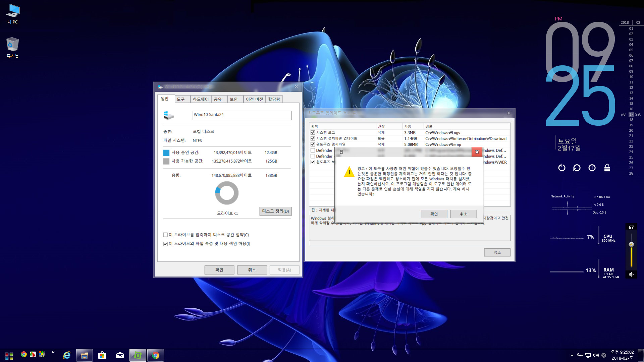Toggle last 윈도우즈 row checkbox
The height and width of the screenshot is (362, 644).
[313, 162]
